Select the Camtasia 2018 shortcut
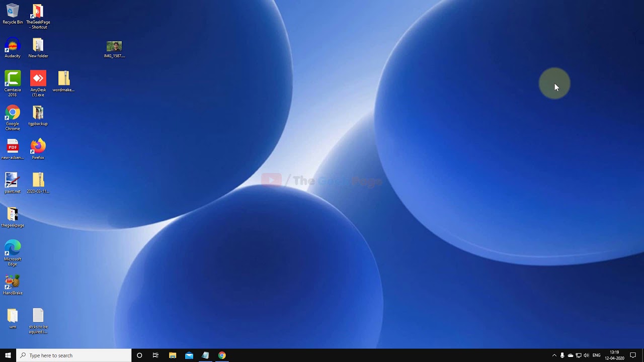Screen dimensions: 644x362 [x=13, y=83]
